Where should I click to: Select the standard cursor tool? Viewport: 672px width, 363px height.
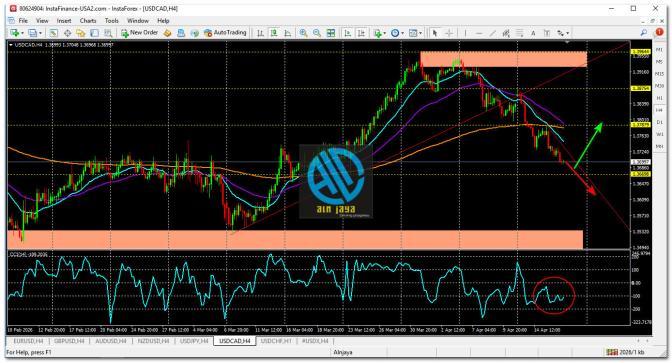[435, 33]
